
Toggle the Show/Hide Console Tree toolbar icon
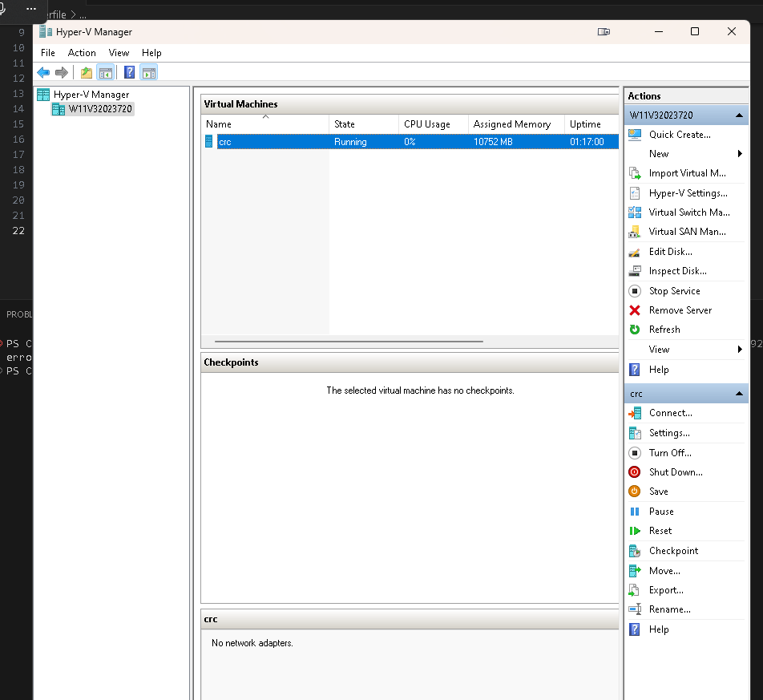pos(106,73)
